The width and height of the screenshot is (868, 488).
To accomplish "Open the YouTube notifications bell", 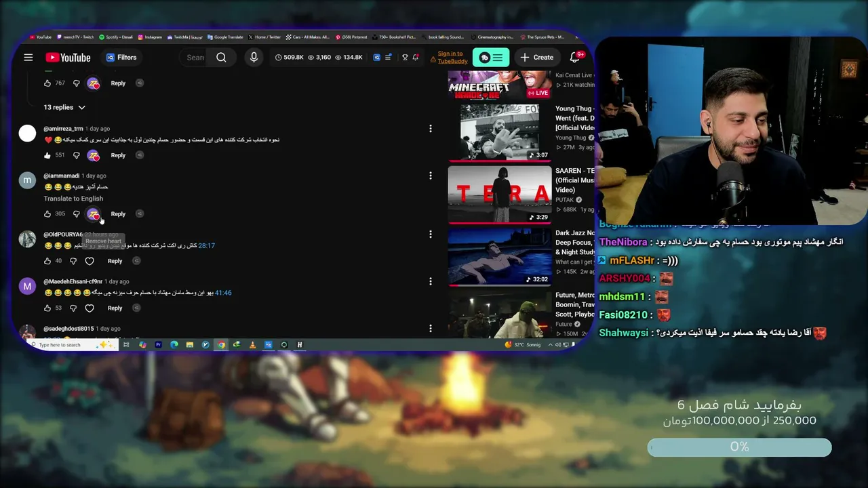I will [576, 58].
